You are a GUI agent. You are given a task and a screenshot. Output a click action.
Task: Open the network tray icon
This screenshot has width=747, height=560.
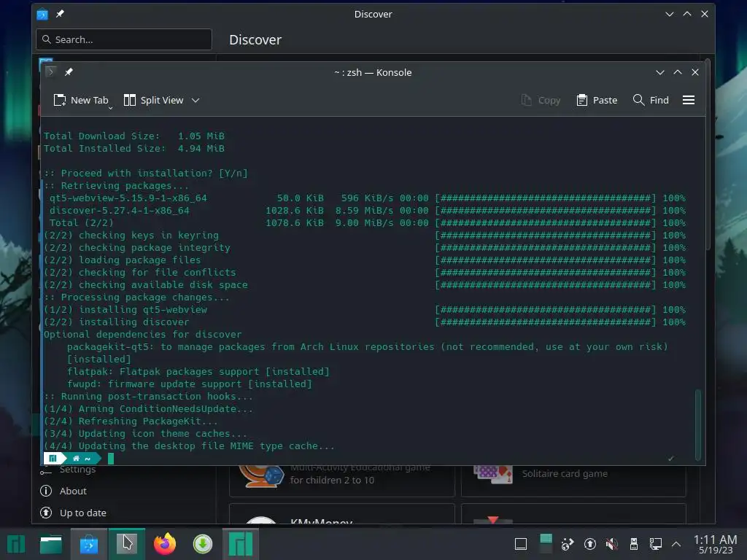656,544
